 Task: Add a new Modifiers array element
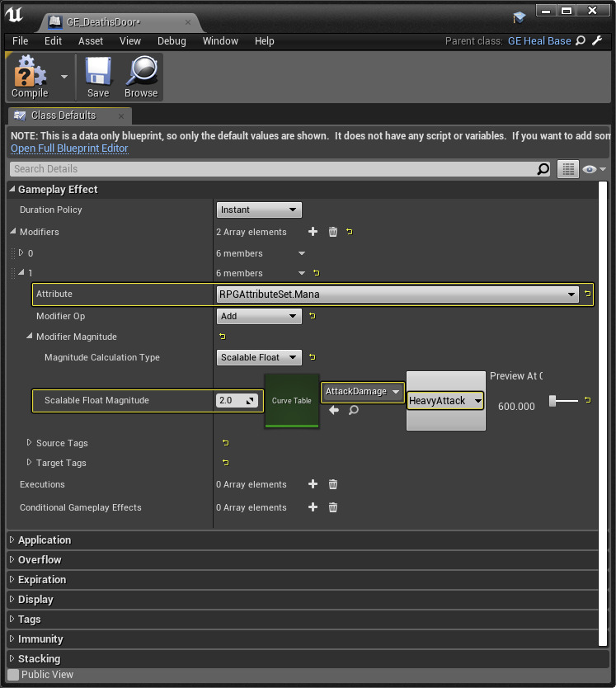coord(313,232)
